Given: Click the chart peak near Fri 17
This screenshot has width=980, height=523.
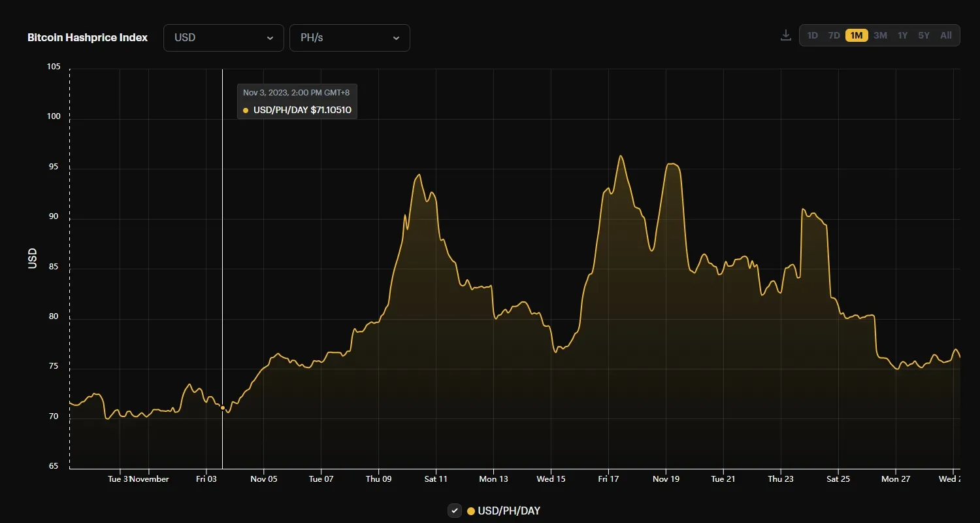Looking at the screenshot, I should click(621, 157).
